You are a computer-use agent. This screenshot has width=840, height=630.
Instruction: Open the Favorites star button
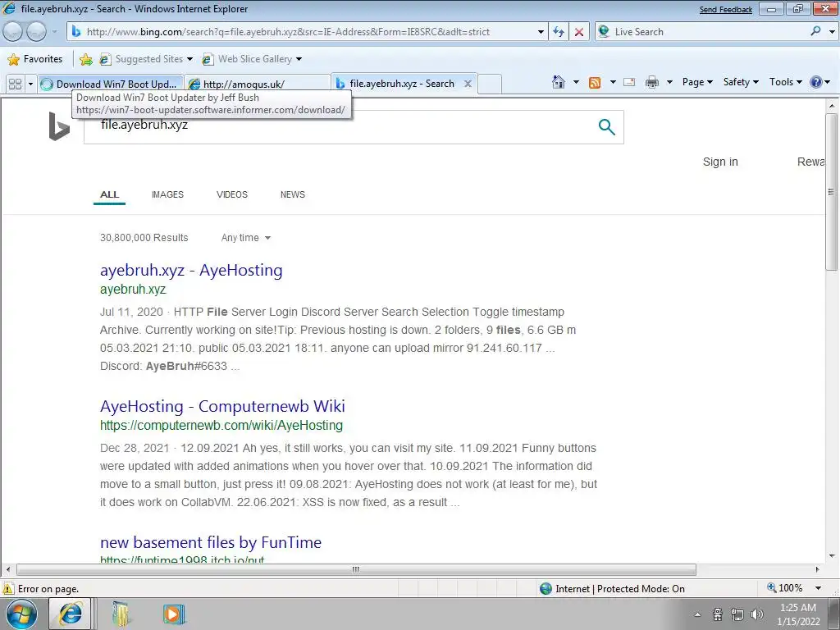coord(35,59)
